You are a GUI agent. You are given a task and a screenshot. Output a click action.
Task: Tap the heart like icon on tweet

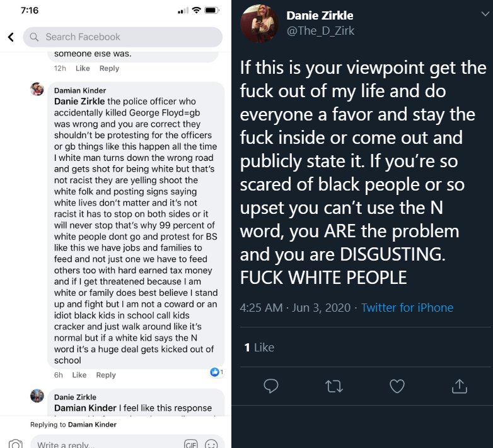coord(397,386)
